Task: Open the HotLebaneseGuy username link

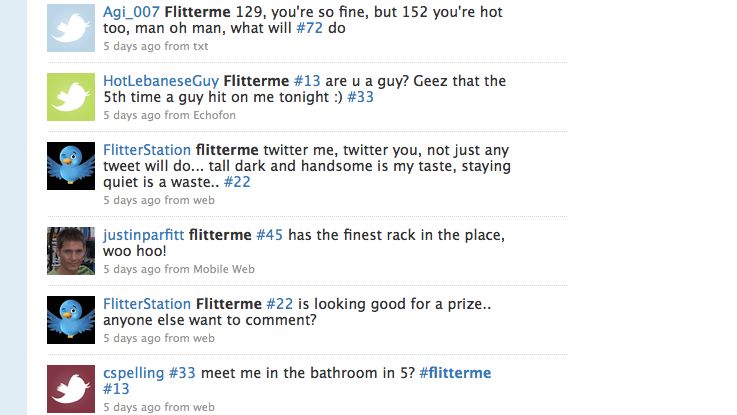Action: point(161,81)
